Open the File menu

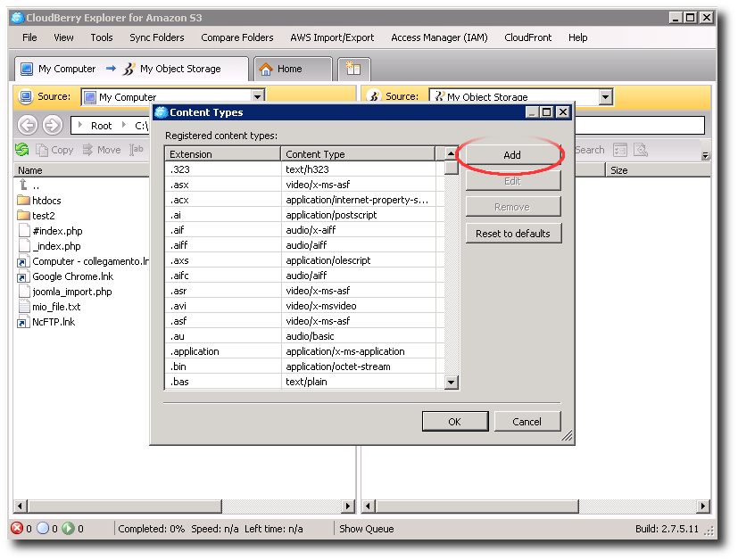(x=29, y=37)
